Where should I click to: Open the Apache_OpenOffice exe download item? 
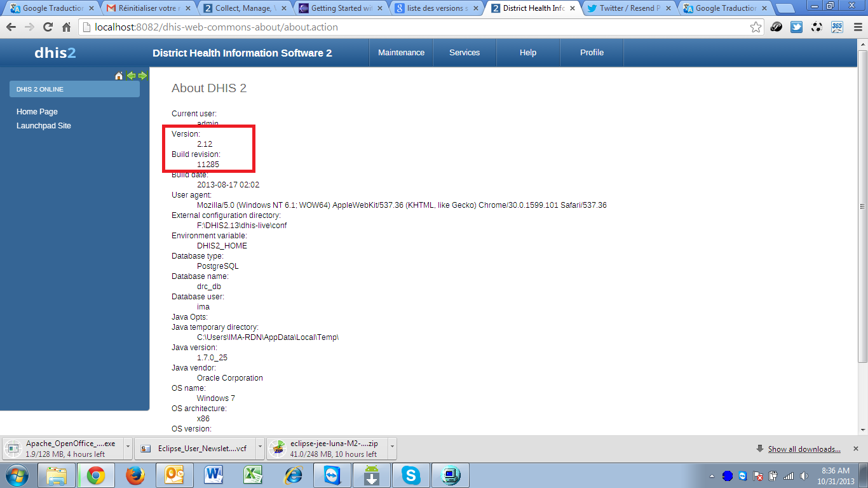point(64,448)
